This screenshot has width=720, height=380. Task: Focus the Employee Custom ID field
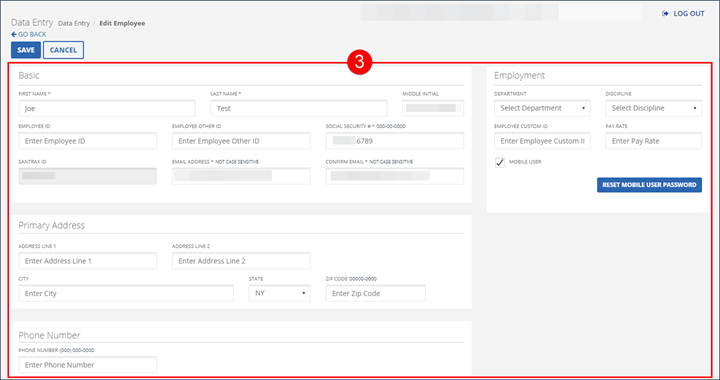click(x=542, y=141)
